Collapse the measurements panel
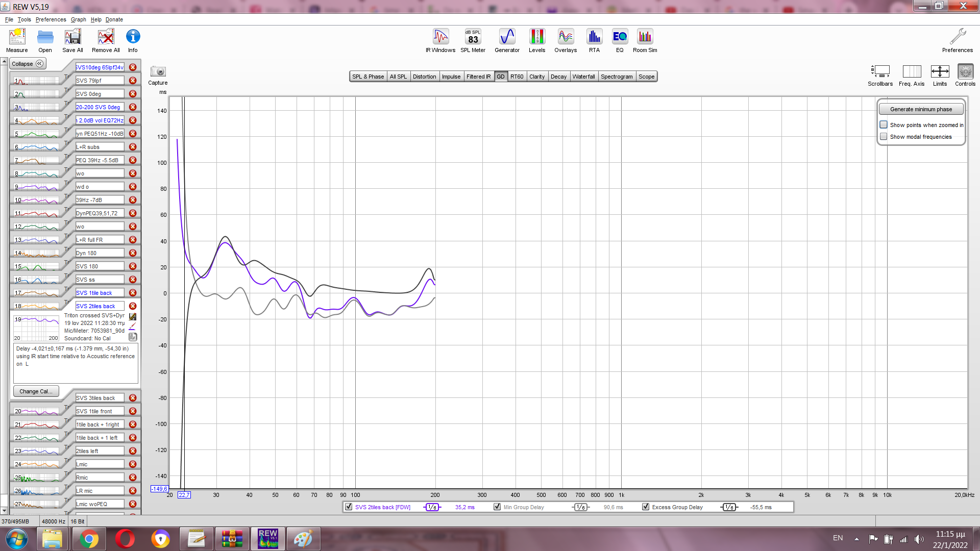Viewport: 980px width, 551px height. [29, 64]
